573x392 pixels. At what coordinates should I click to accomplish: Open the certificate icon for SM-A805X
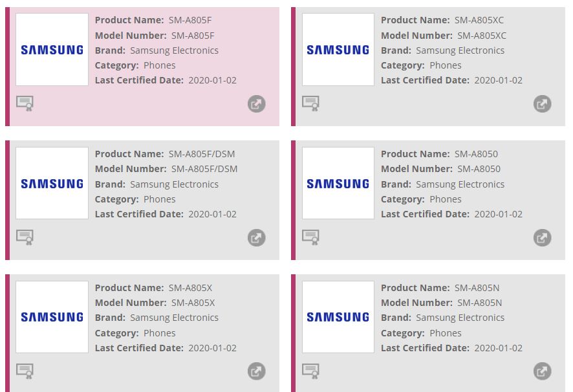[25, 371]
